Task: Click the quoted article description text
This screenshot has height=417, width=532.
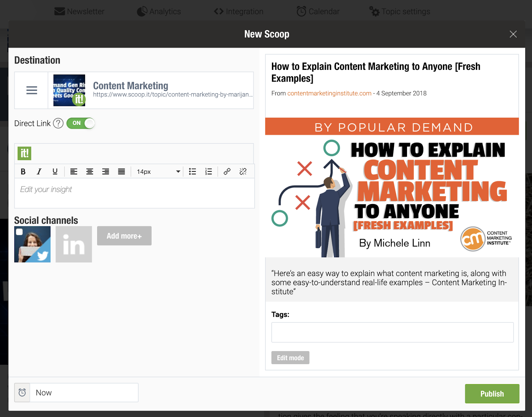Action: pos(389,282)
